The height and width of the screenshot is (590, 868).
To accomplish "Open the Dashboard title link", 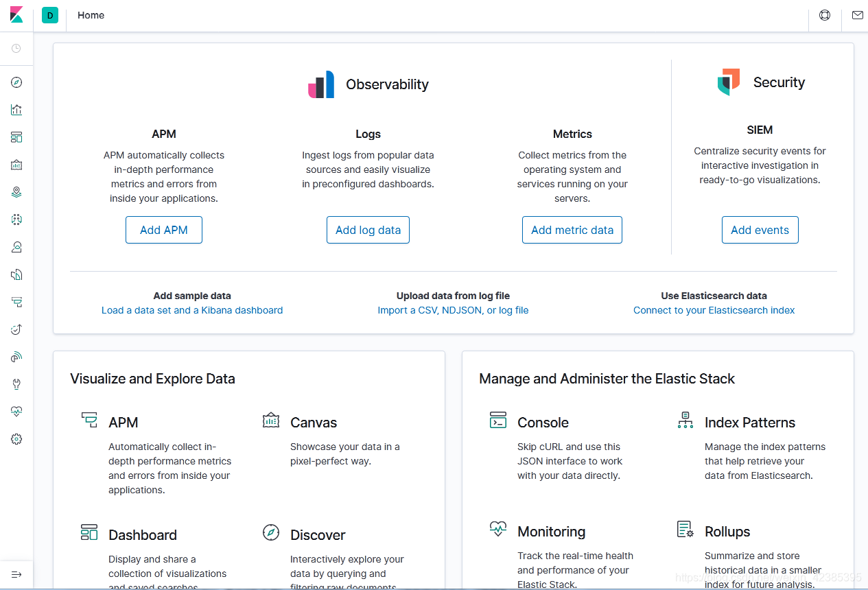I will [x=143, y=535].
